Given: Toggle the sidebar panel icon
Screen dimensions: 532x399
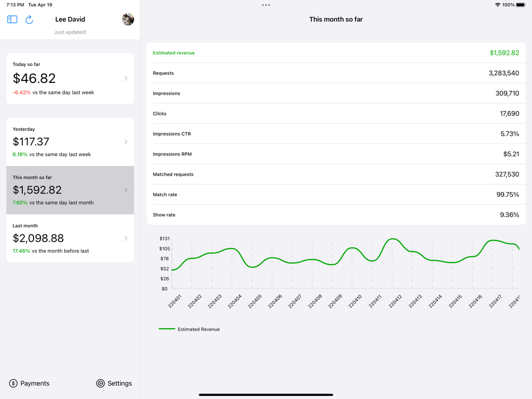Looking at the screenshot, I should [x=12, y=19].
